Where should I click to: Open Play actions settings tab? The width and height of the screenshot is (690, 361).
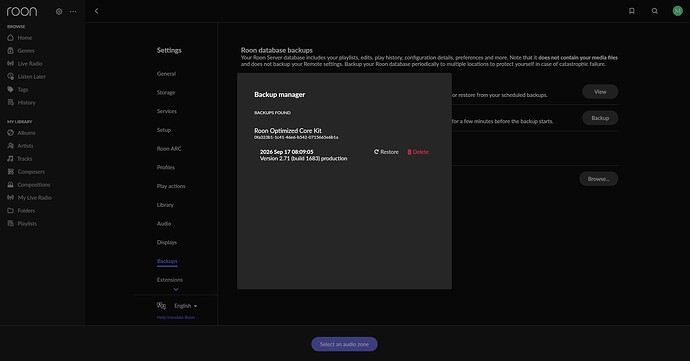171,186
